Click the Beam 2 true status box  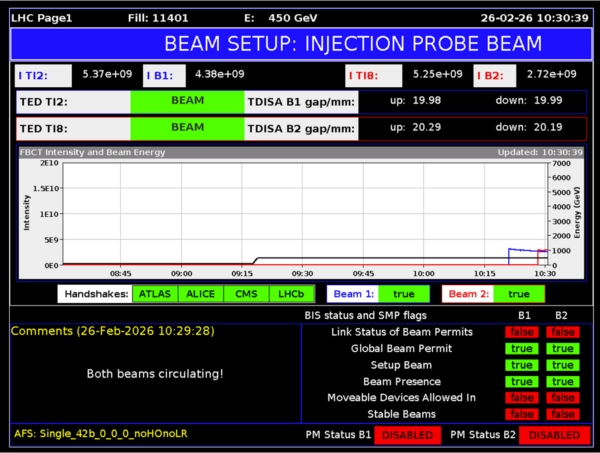(x=518, y=294)
